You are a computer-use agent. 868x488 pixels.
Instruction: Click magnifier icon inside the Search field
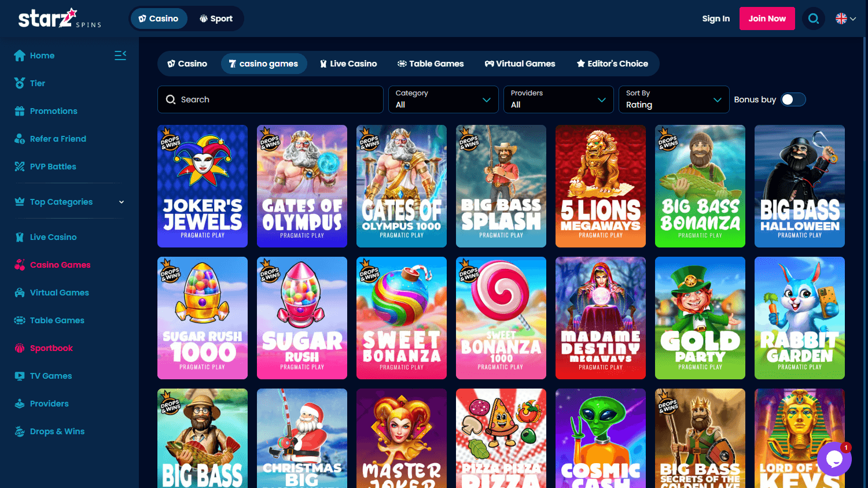(x=171, y=99)
